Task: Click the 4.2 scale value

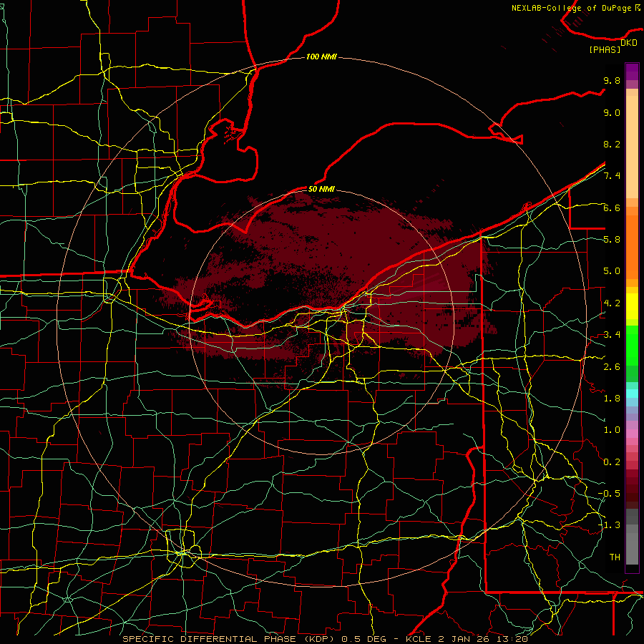Action: click(612, 303)
